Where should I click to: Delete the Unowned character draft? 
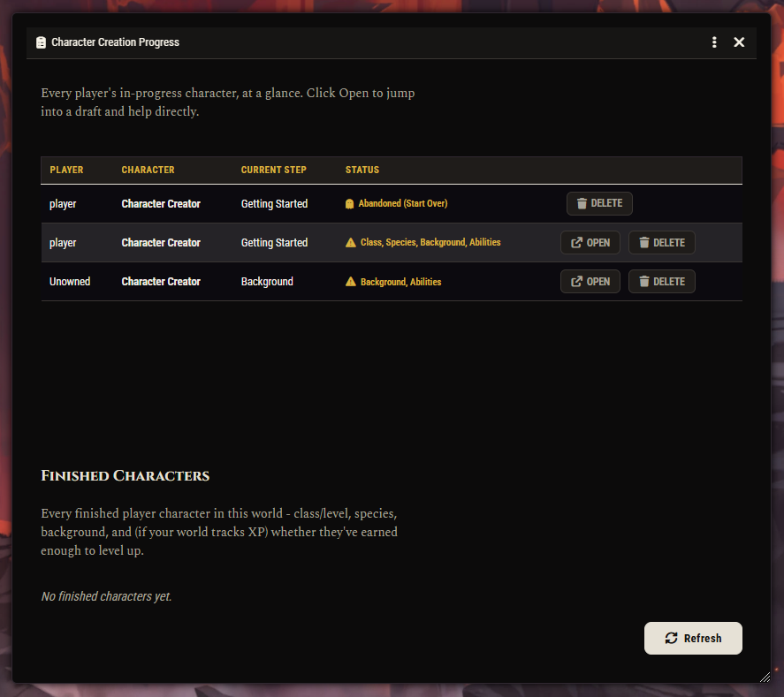(661, 281)
